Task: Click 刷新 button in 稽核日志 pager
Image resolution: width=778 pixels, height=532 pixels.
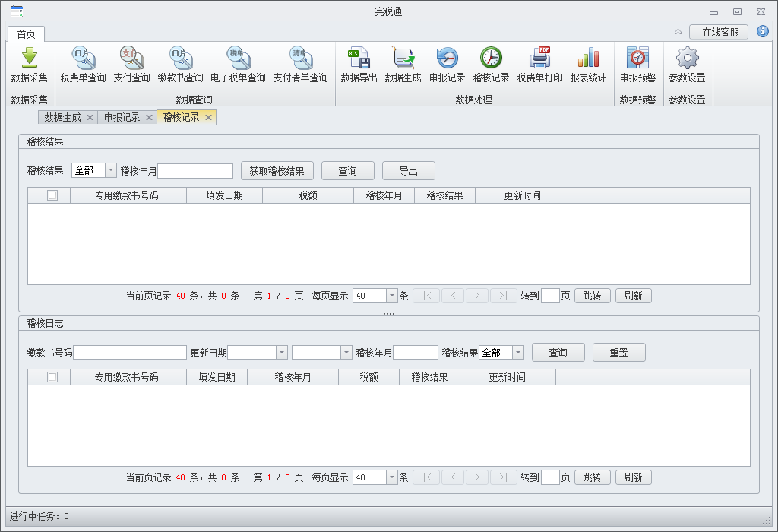Action: (x=634, y=477)
